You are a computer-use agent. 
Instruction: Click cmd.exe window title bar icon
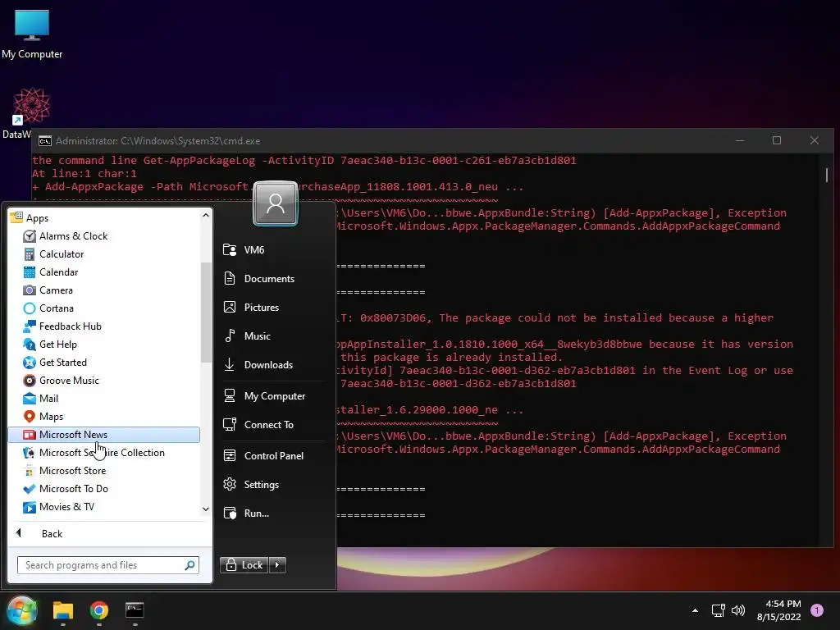tap(45, 141)
